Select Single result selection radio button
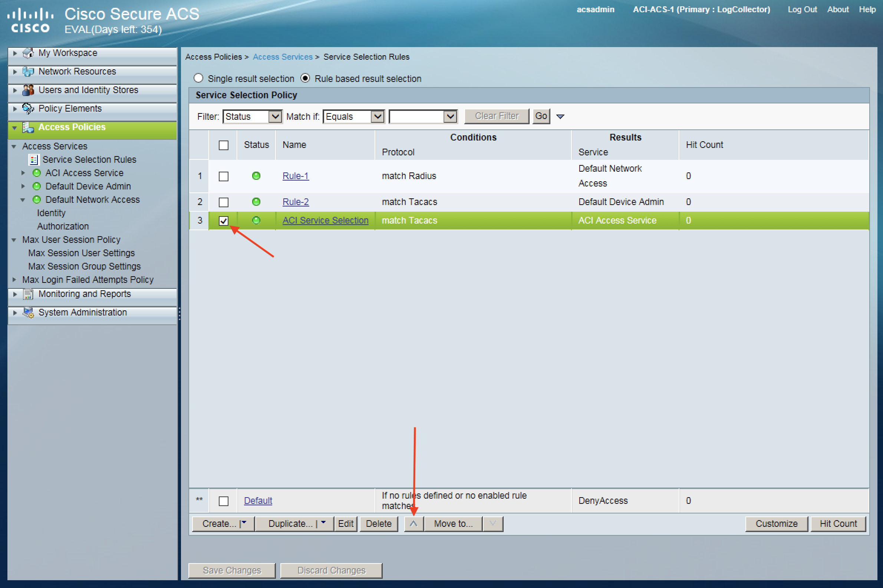 click(x=198, y=78)
